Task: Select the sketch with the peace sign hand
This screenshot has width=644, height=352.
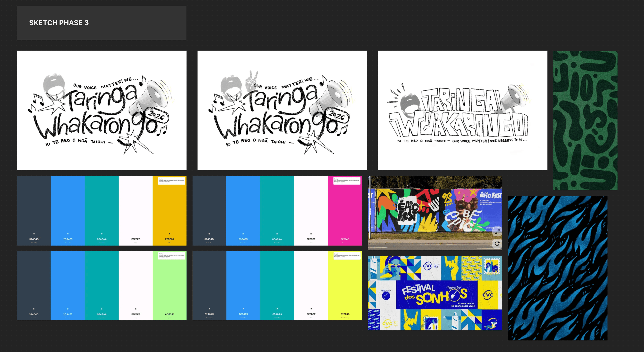Action: [282, 110]
